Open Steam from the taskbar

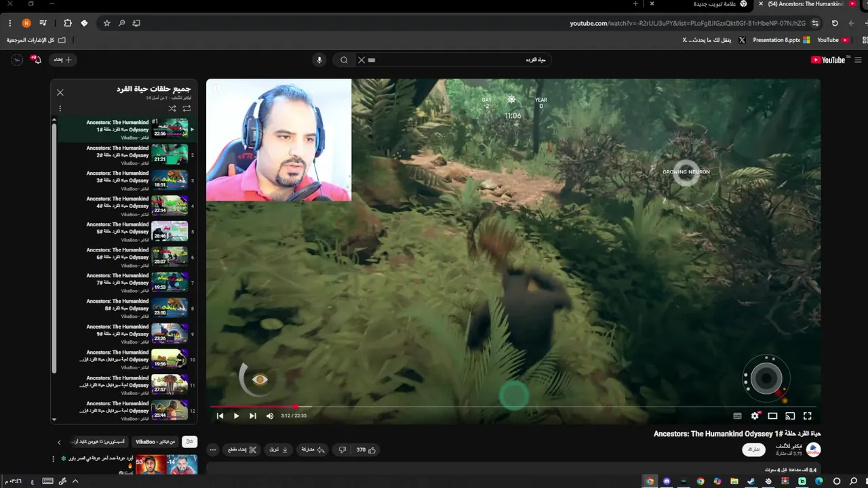tap(751, 481)
